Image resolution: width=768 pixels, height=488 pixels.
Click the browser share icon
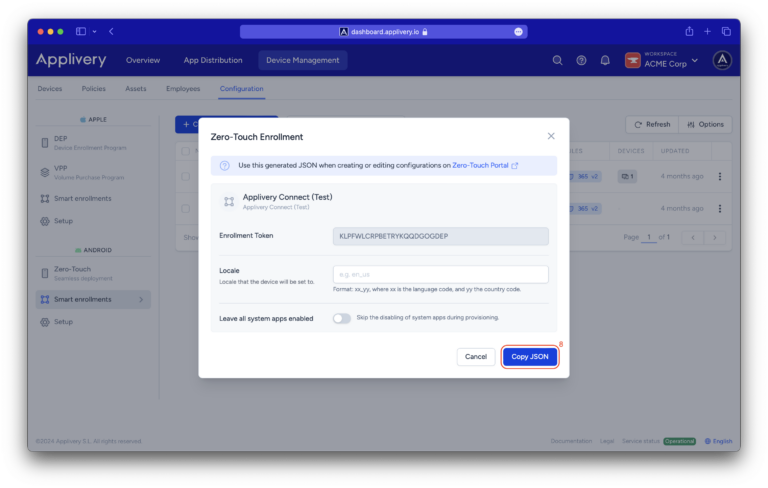coord(689,31)
